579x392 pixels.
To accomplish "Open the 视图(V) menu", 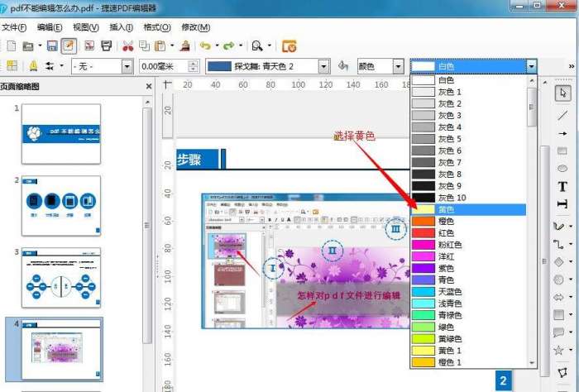I will (x=86, y=27).
